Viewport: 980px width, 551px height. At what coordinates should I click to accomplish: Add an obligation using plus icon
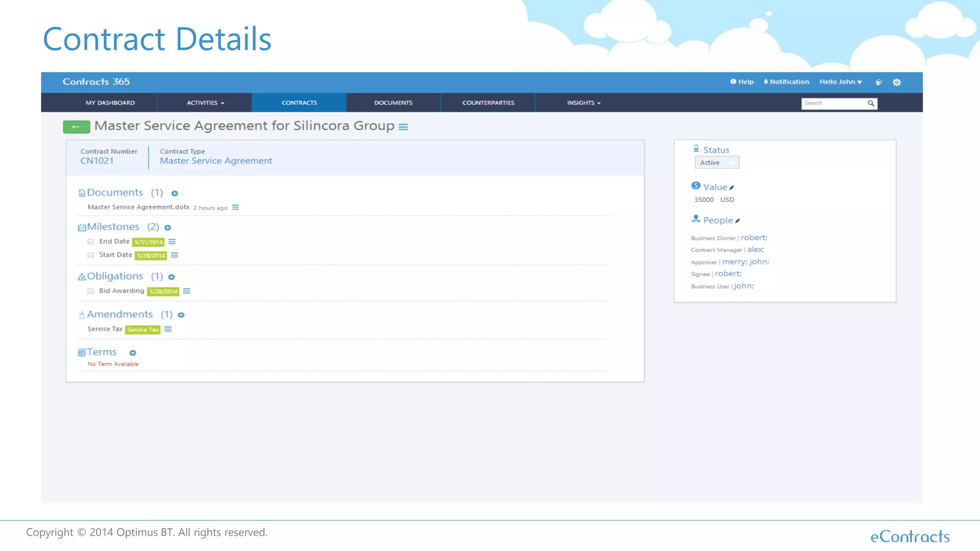(171, 277)
